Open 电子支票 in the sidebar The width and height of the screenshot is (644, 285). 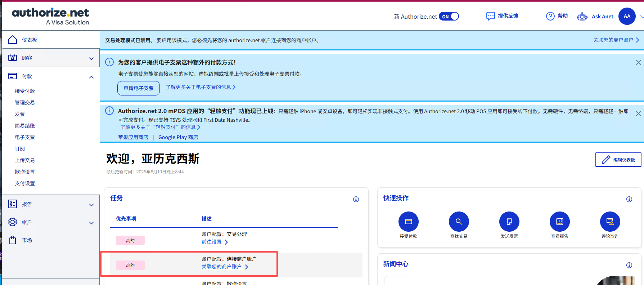(25, 137)
